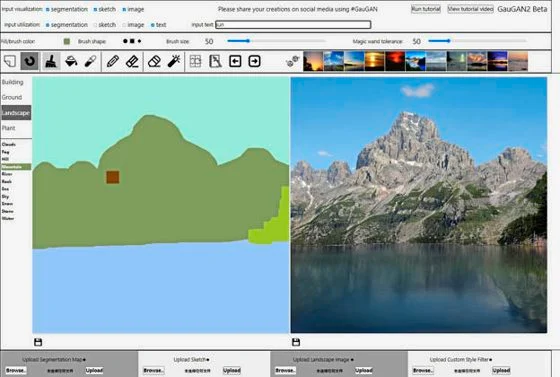Pick the eyedropper color picker tool
Screen dimensions: 560x377
point(91,61)
